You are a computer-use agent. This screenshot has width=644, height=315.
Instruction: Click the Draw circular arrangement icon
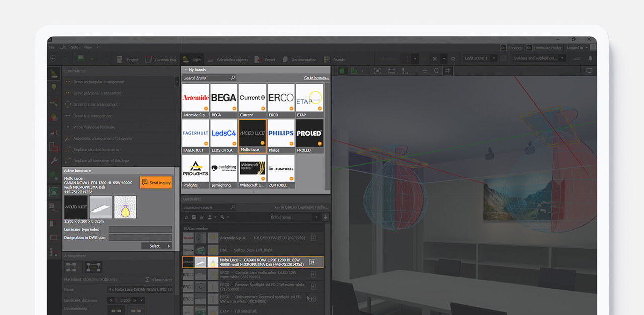point(68,104)
